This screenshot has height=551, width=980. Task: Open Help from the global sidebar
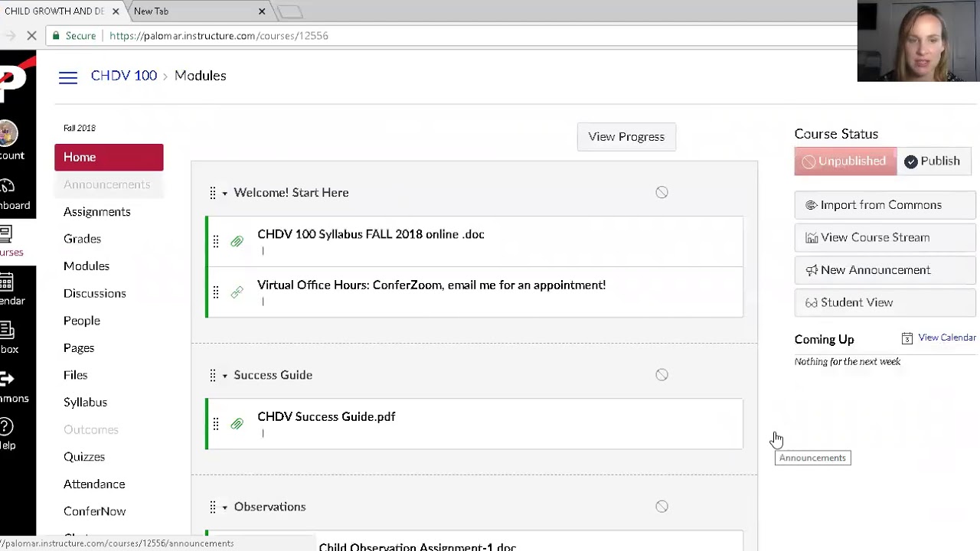coord(8,433)
